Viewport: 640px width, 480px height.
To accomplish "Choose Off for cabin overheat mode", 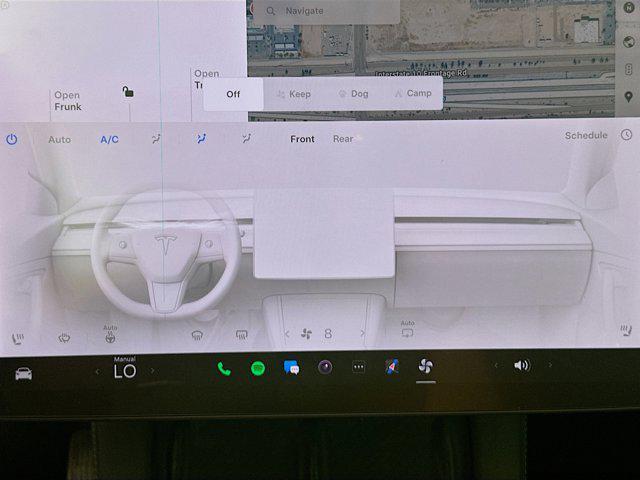I will (x=233, y=94).
